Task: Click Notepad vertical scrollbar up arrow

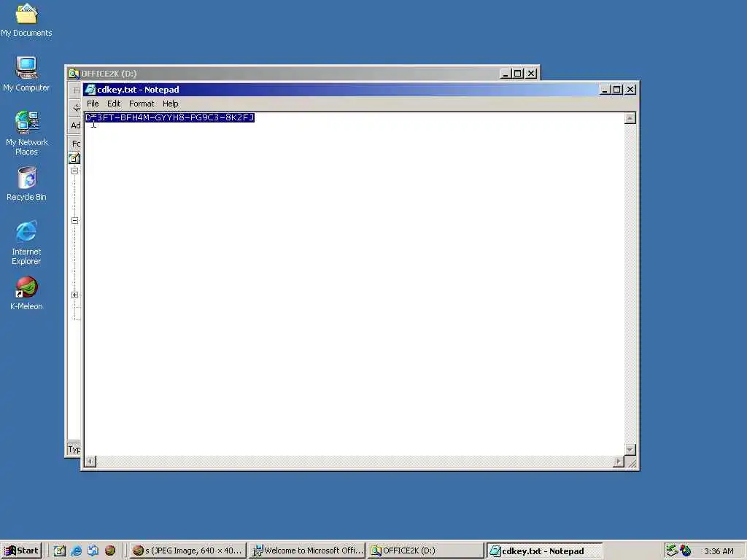Action: tap(630, 118)
